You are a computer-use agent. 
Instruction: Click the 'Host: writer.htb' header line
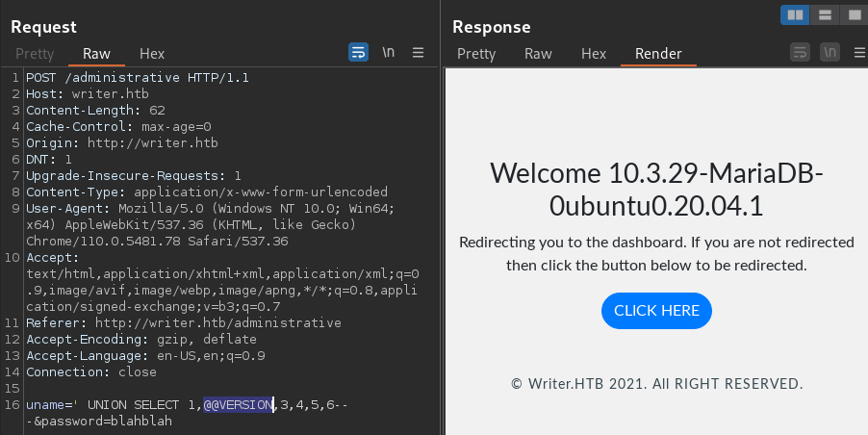88,93
